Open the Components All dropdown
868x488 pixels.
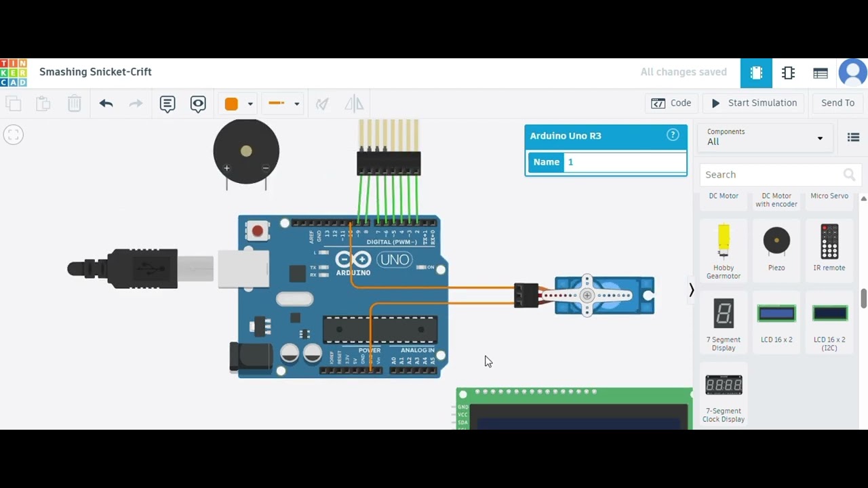(765, 137)
